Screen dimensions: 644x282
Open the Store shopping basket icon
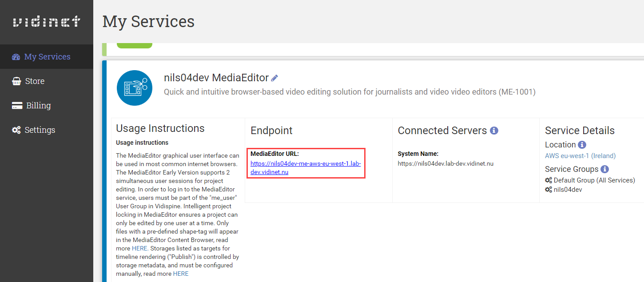[16, 81]
